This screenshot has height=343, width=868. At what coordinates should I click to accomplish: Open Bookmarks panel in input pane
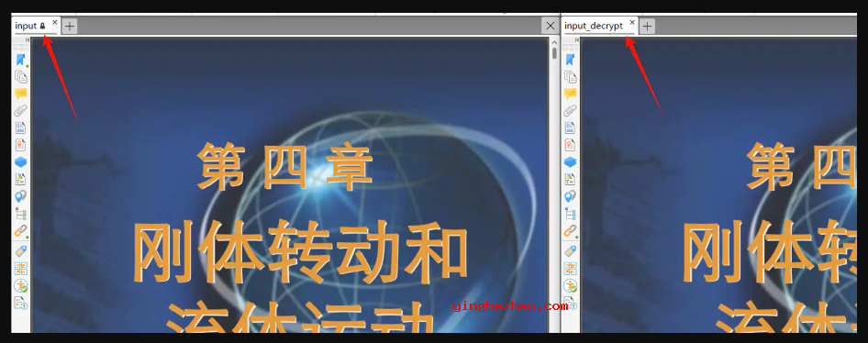pos(20,60)
